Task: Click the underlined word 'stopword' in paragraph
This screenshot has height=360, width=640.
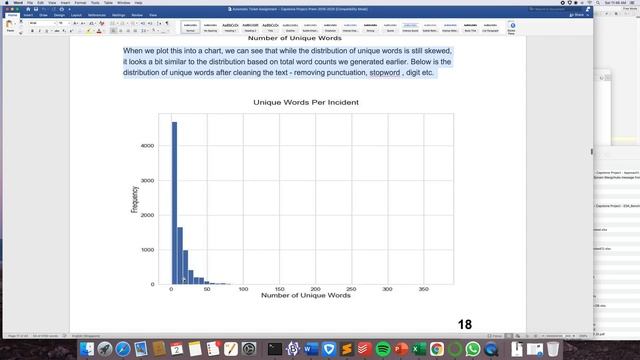Action: coord(384,73)
